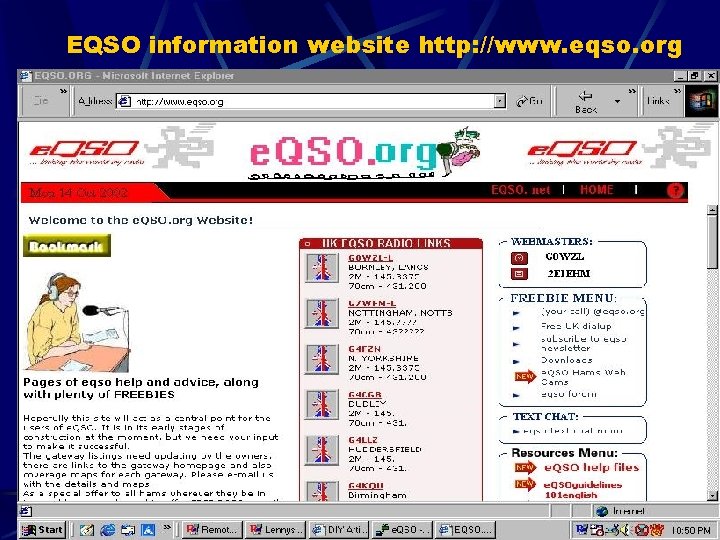
Task: Click the flag icon beside G0WZL-L
Action: click(321, 268)
